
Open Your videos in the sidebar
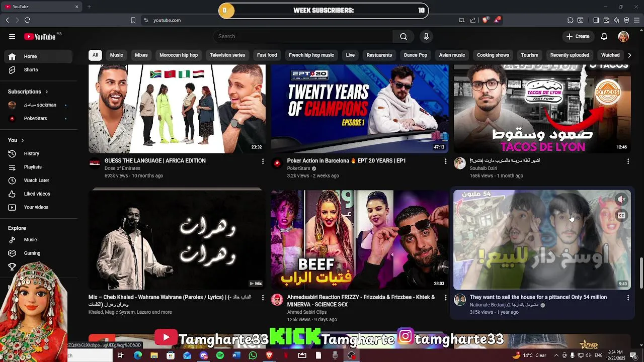click(39, 207)
